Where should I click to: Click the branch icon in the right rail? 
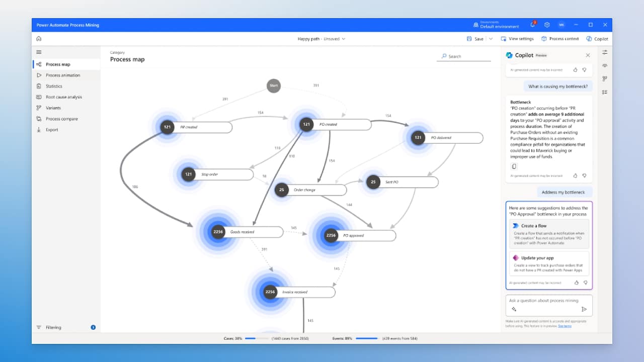[605, 78]
